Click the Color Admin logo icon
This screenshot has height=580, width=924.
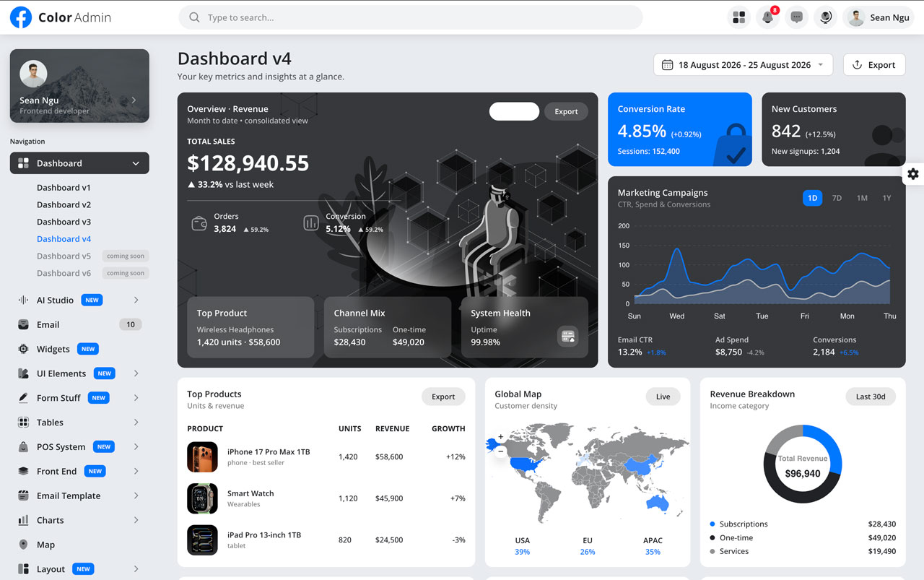[21, 17]
